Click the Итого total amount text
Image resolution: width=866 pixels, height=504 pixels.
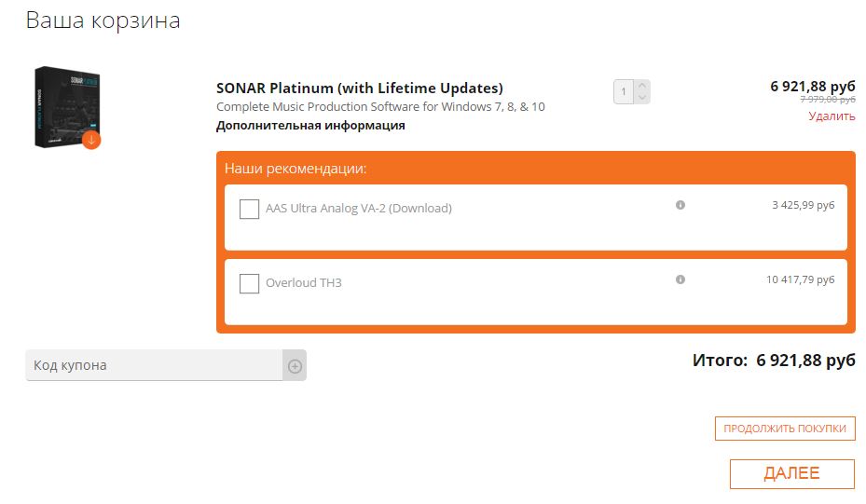(x=774, y=360)
